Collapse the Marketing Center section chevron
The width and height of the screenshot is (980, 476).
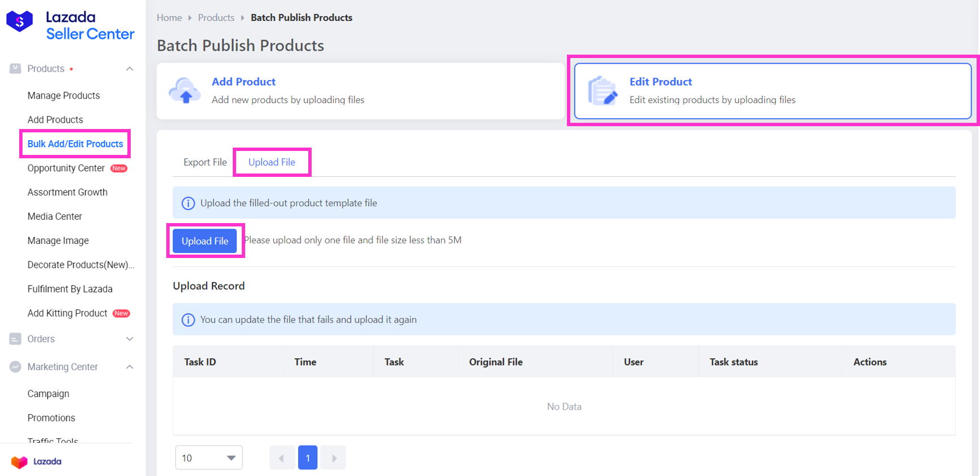click(130, 367)
